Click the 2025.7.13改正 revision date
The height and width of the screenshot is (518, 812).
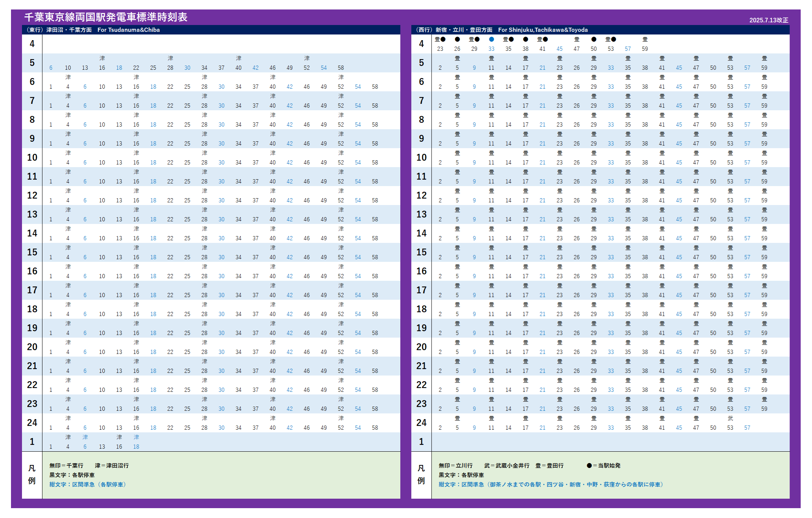tap(768, 20)
